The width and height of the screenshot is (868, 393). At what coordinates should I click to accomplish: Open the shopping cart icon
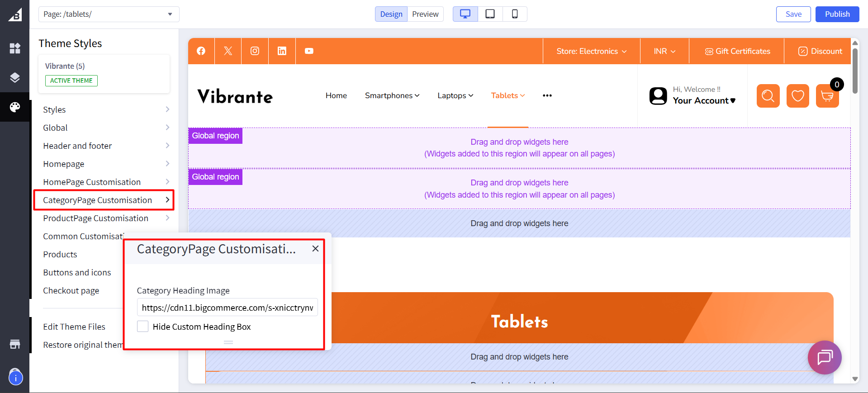coord(827,96)
